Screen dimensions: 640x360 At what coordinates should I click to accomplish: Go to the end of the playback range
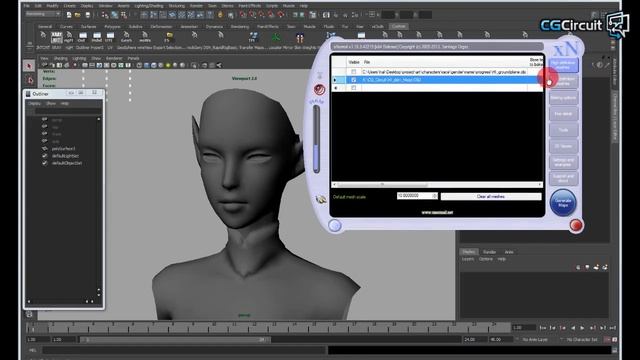613,328
